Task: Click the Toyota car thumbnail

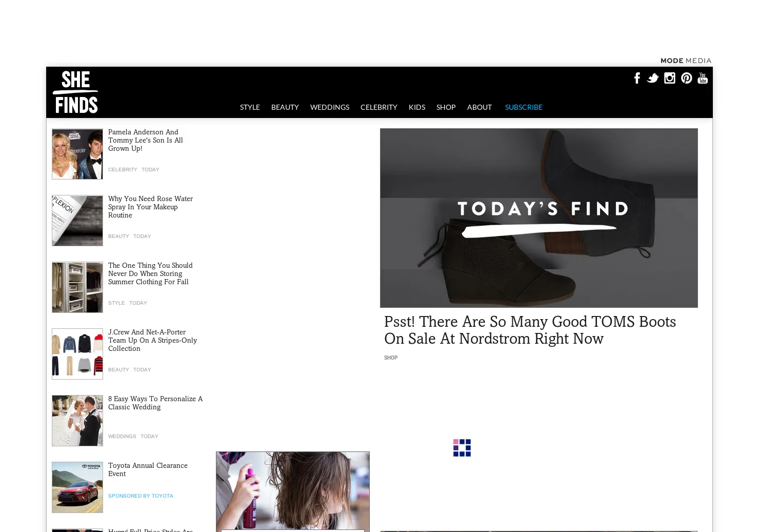Action: click(x=77, y=487)
